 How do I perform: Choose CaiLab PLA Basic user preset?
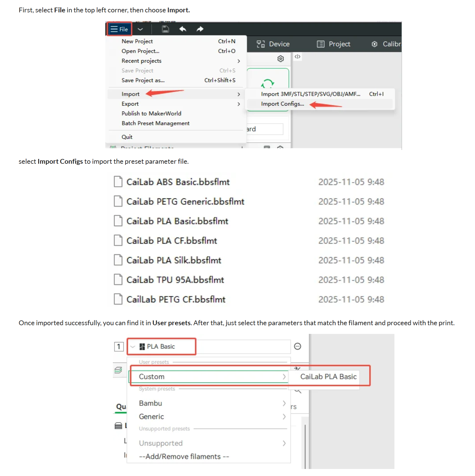pyautogui.click(x=328, y=377)
